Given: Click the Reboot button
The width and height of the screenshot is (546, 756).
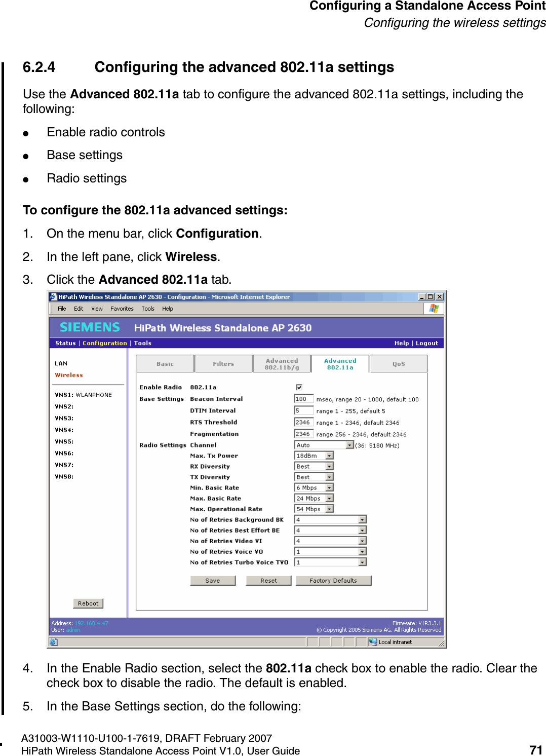Looking at the screenshot, I should point(88,603).
